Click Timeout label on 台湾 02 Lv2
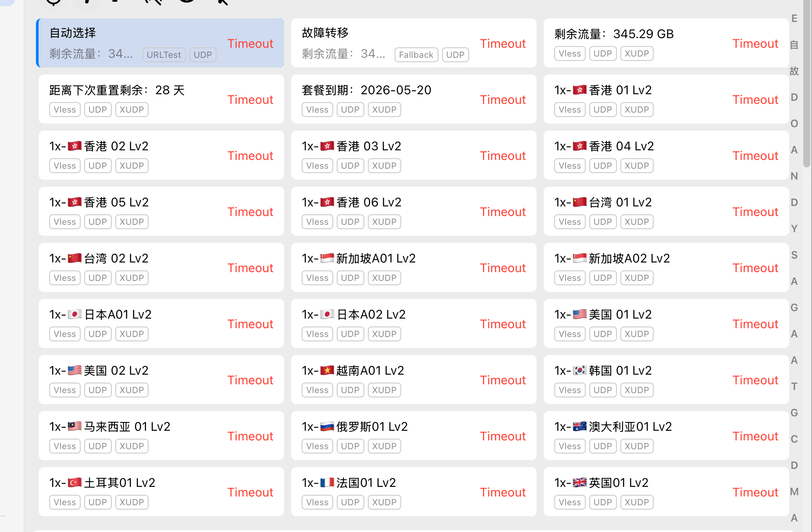The height and width of the screenshot is (532, 812). click(x=250, y=268)
